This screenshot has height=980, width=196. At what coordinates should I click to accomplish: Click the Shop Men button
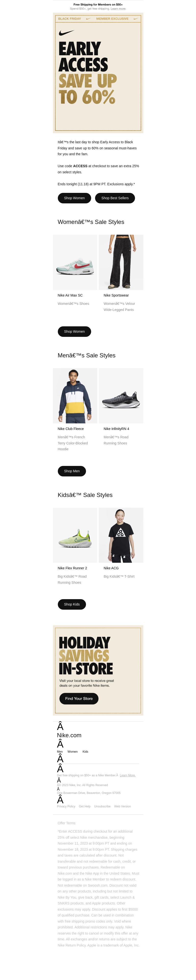click(x=72, y=471)
